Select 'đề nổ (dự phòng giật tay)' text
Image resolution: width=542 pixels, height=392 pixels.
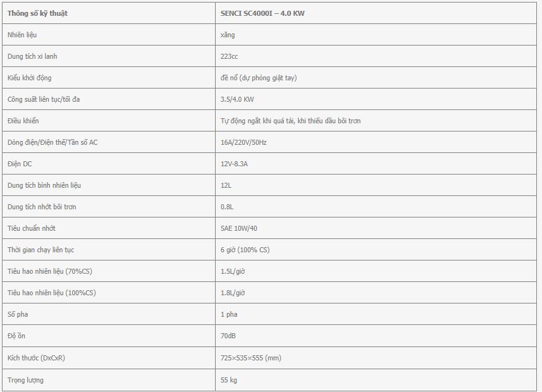(259, 78)
